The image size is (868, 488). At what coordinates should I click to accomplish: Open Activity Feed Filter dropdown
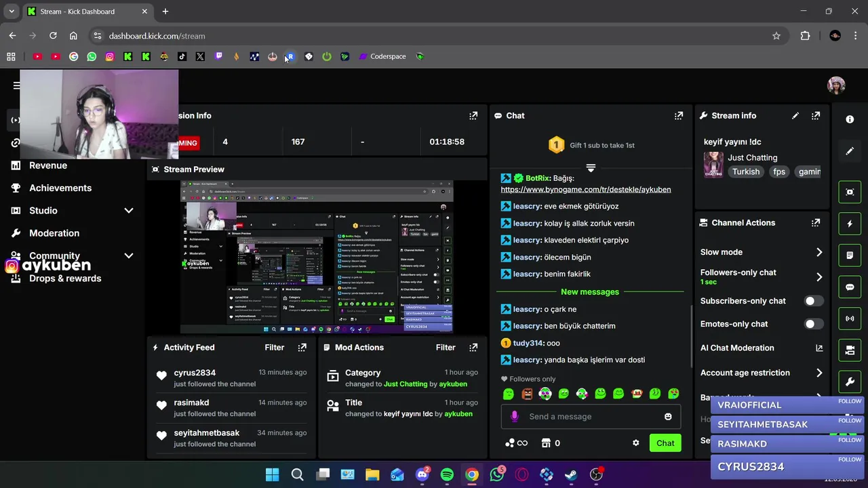(275, 347)
